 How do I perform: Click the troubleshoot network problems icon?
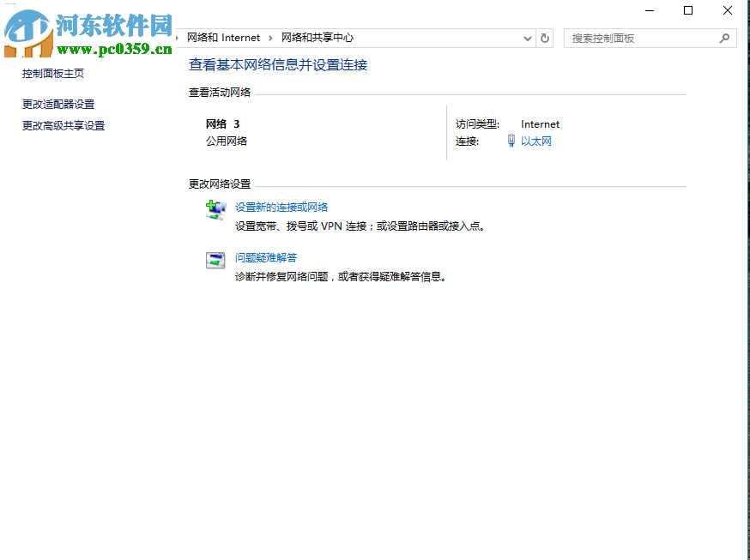pyautogui.click(x=215, y=260)
